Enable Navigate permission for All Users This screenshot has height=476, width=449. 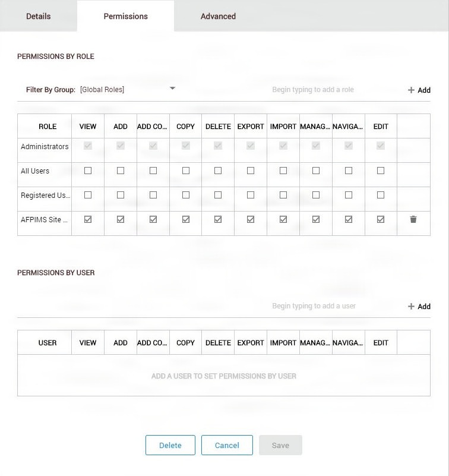tap(349, 171)
